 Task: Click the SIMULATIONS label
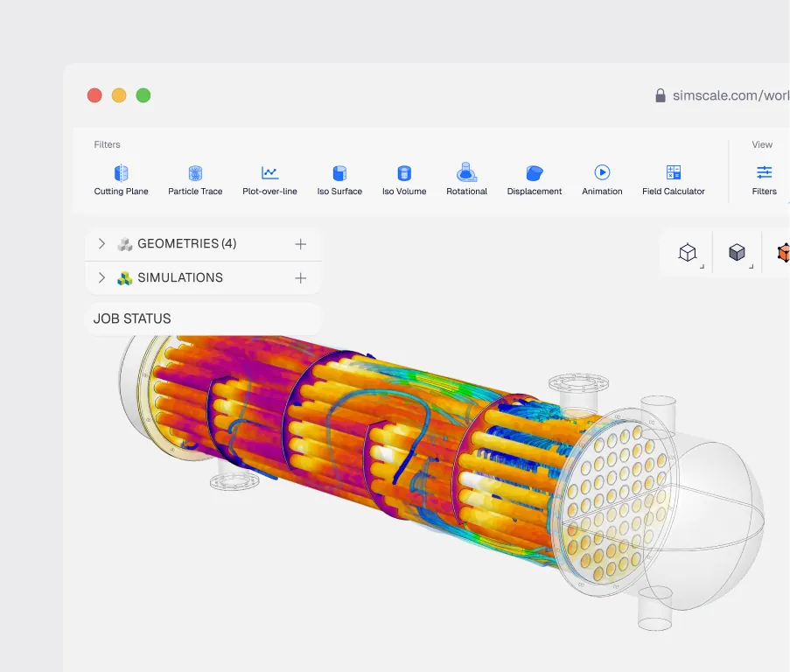[180, 277]
